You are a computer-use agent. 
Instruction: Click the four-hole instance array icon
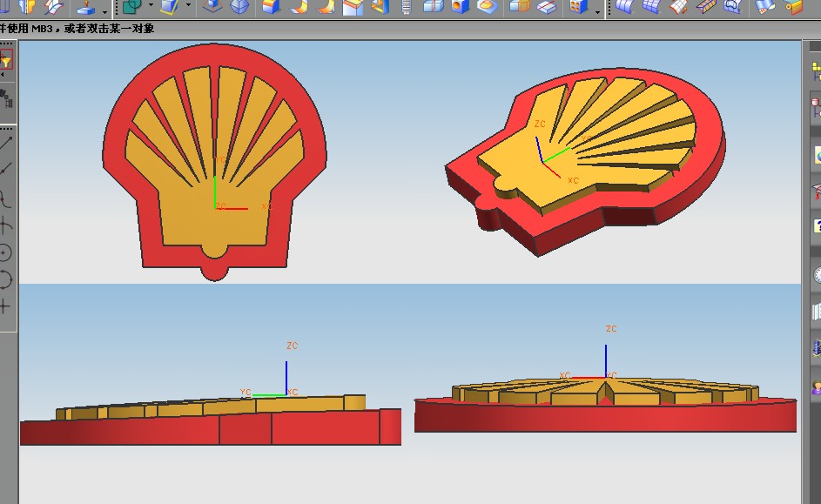tap(579, 6)
